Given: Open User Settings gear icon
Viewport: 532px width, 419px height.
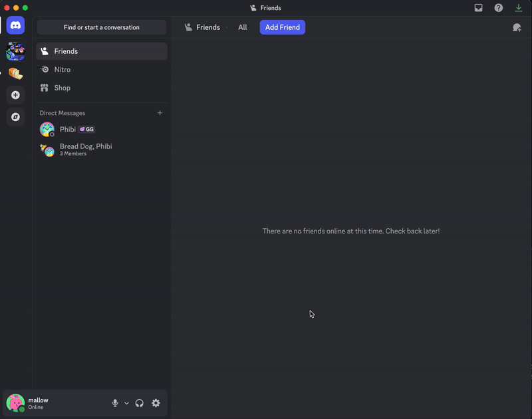Looking at the screenshot, I should (x=156, y=403).
